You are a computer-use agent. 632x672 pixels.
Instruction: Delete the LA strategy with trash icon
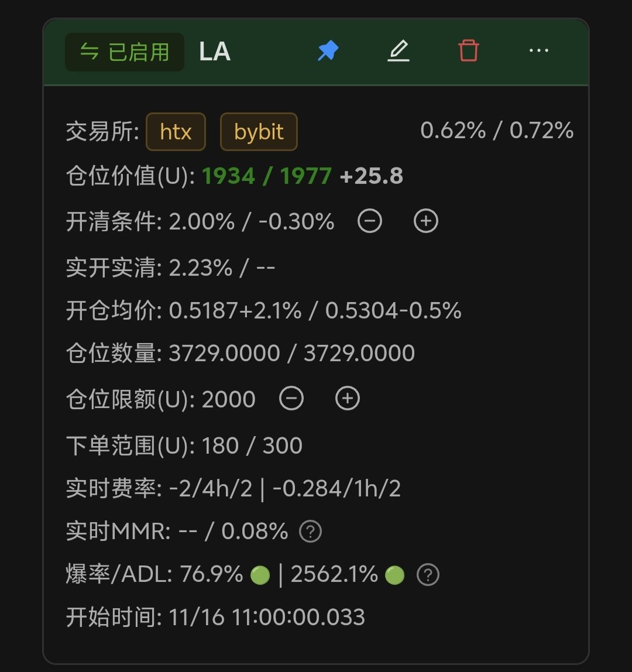tap(469, 51)
